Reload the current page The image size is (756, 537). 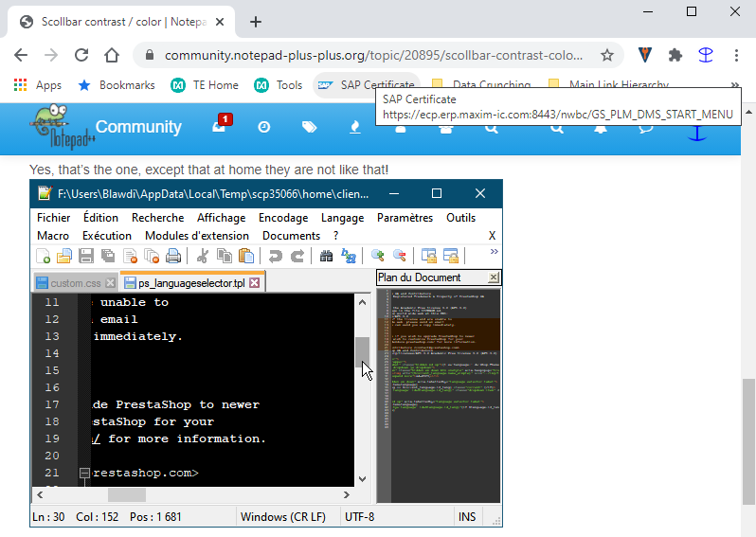tap(81, 56)
